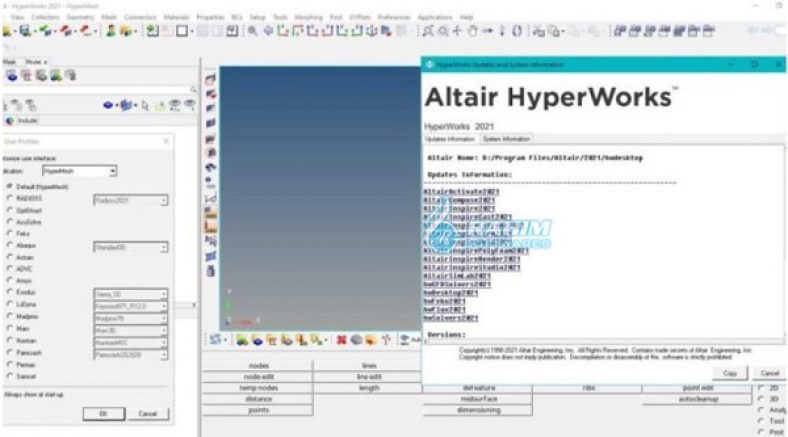Click the horizontal scrollbar under the updates list
The height and width of the screenshot is (437, 788).
pos(603,342)
